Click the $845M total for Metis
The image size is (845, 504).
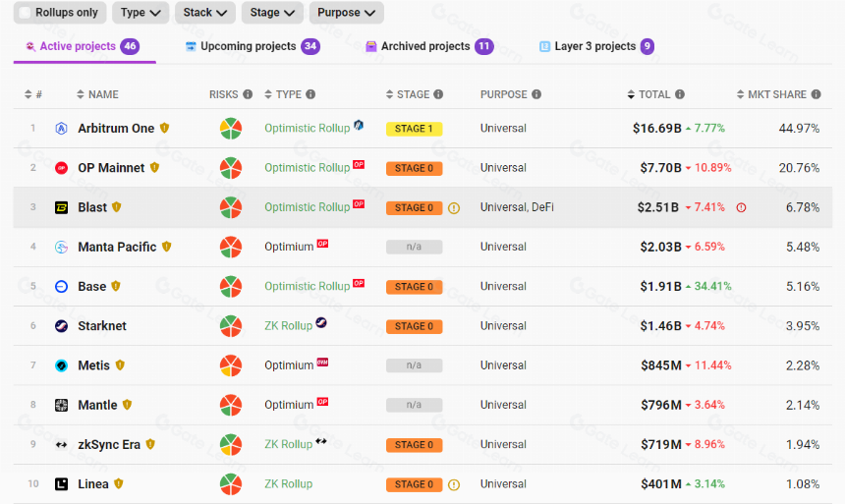(x=661, y=365)
